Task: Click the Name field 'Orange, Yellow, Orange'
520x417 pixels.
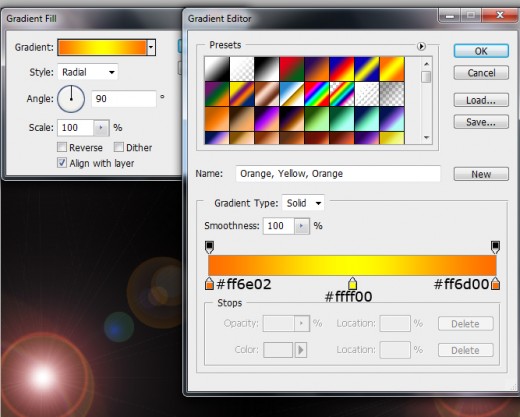Action: pos(338,174)
